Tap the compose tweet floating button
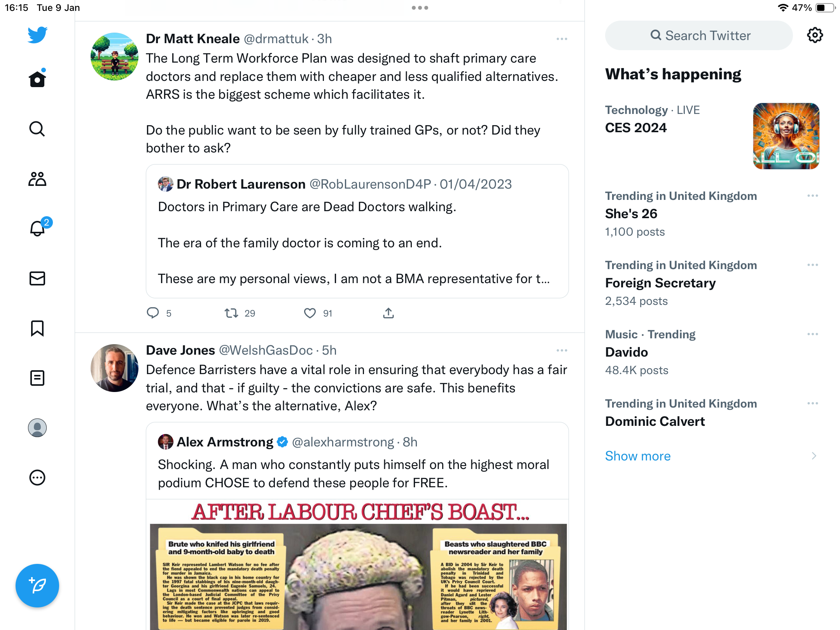Viewport: 840px width, 630px height. point(37,585)
